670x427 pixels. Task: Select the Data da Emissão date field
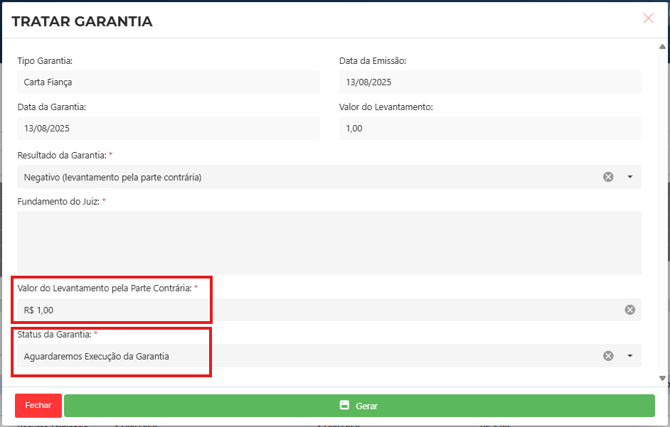click(x=489, y=82)
